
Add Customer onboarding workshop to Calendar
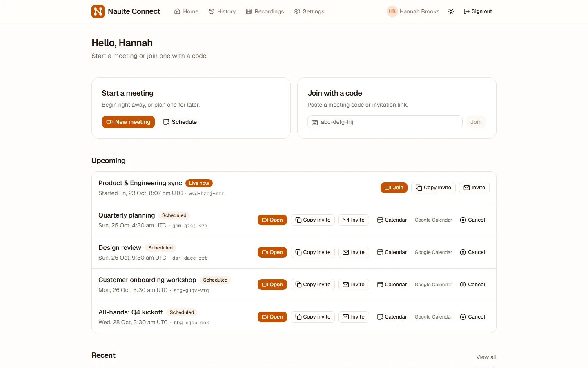(392, 285)
